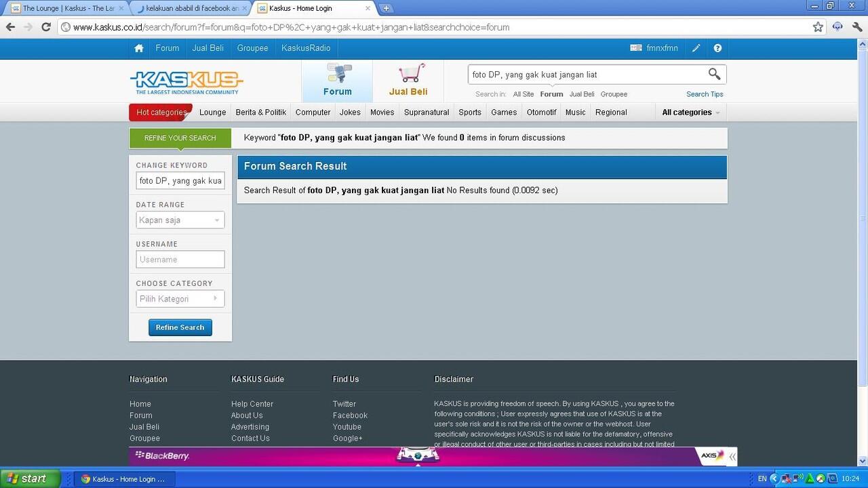
Task: Set search scope to Groupee
Action: tap(614, 94)
